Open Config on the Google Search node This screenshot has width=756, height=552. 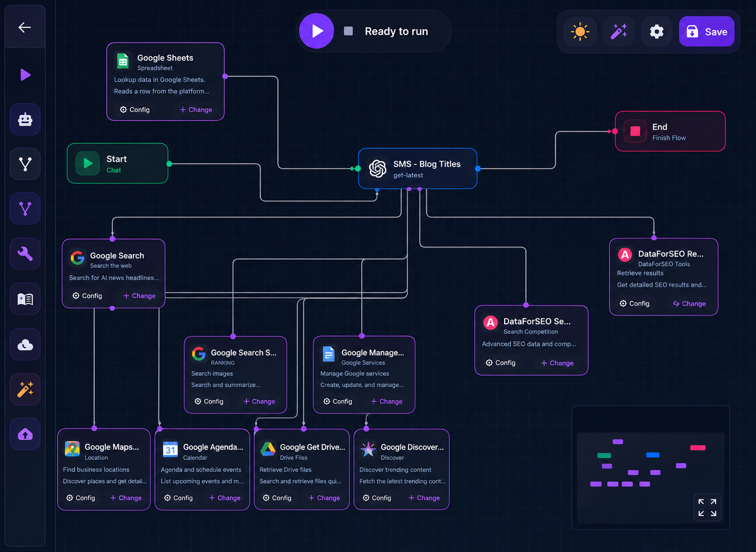[87, 296]
